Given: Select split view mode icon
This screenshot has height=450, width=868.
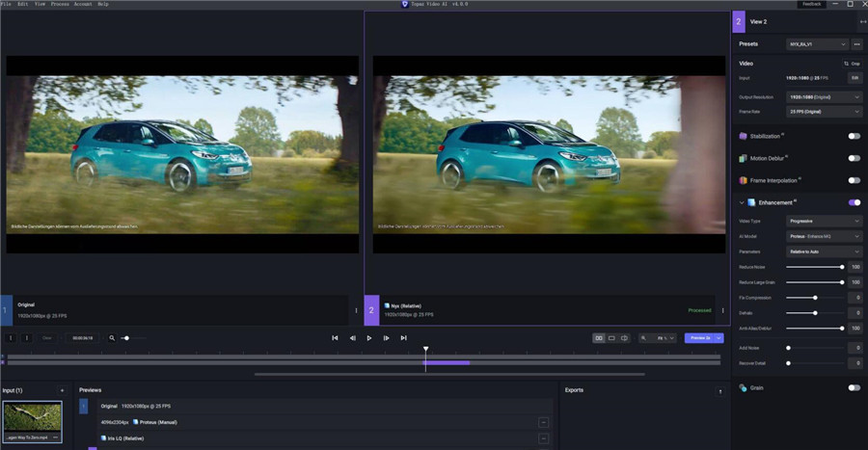Looking at the screenshot, I should pos(624,338).
